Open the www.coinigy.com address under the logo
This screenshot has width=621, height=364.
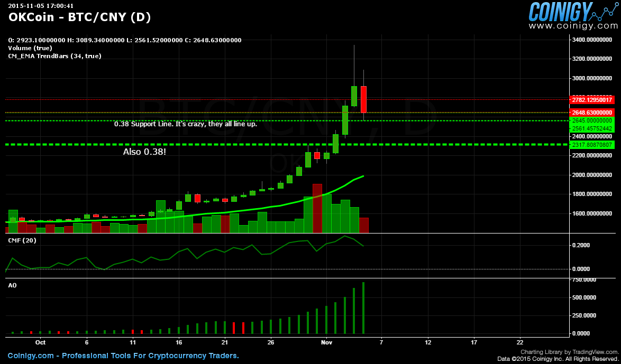[573, 26]
